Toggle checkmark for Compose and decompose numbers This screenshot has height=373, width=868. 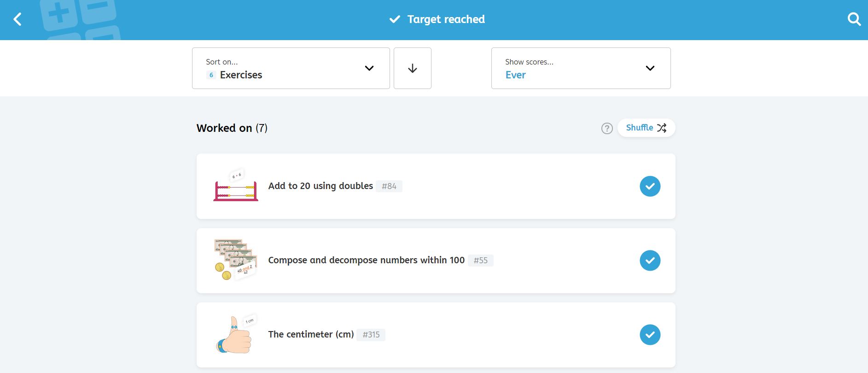coord(650,261)
